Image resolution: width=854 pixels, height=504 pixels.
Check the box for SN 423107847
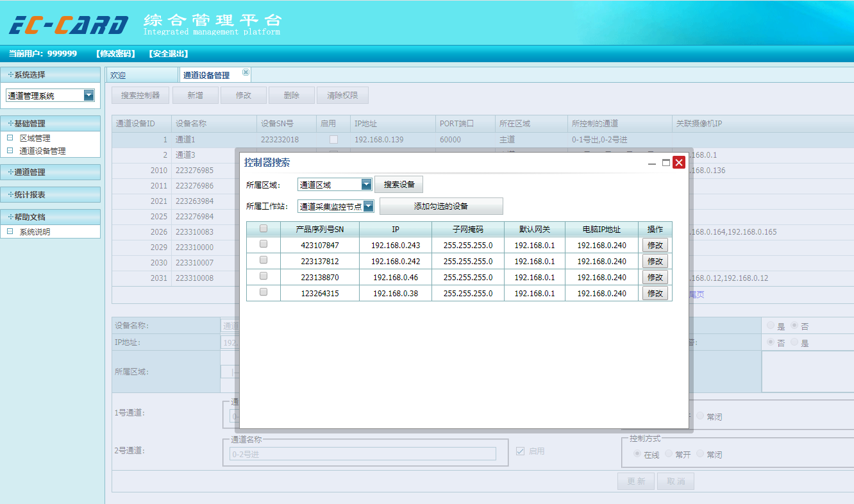tap(264, 244)
